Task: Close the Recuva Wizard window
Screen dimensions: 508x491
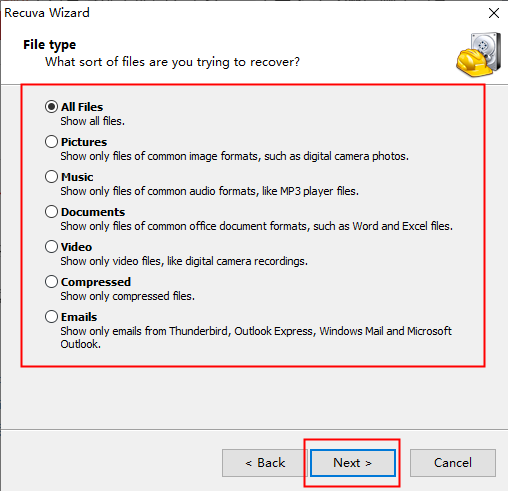Action: pos(494,13)
